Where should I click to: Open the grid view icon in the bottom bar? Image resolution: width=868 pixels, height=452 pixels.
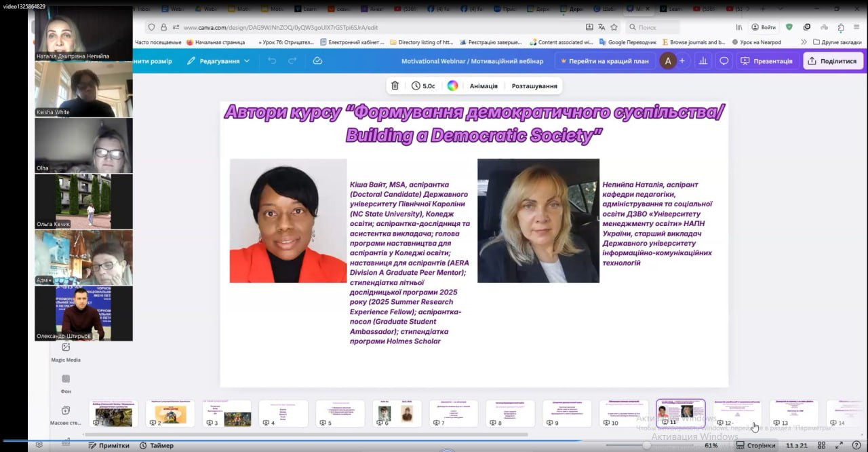(x=823, y=445)
